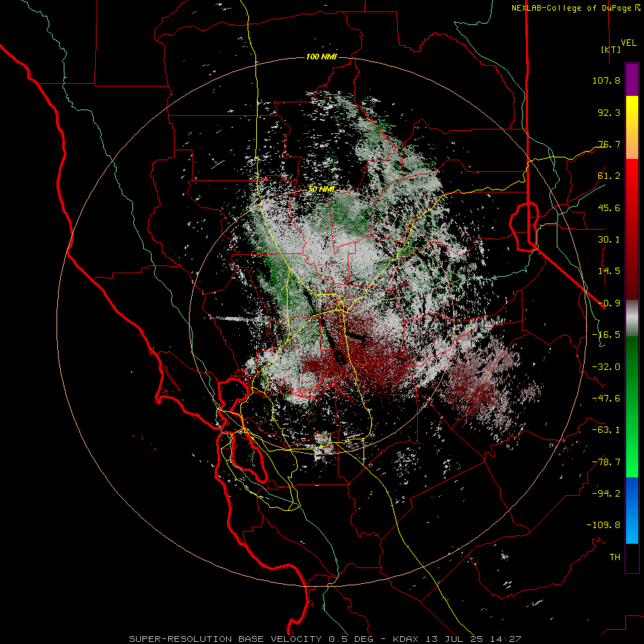The image size is (644, 644).
Task: Click the -78.7 velocity scale value
Action: tap(606, 462)
